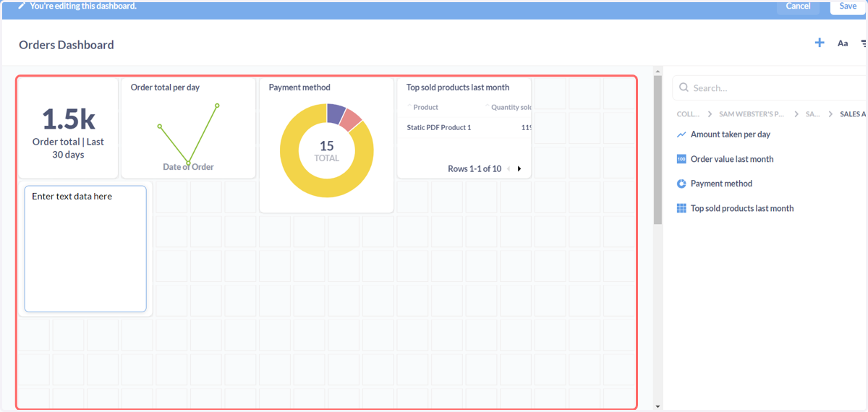This screenshot has width=868, height=412.
Task: Open SAM WEBSTER'S P... breadcrumb collection
Action: [752, 114]
